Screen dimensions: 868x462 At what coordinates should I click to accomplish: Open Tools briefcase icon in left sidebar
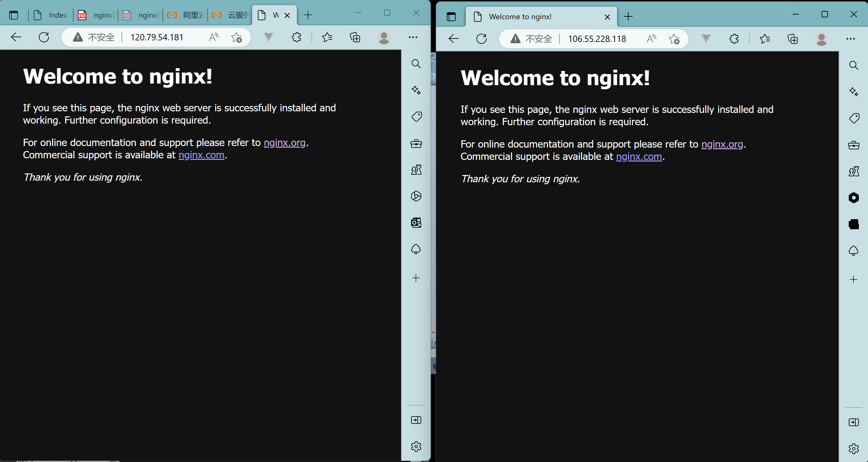coord(416,143)
